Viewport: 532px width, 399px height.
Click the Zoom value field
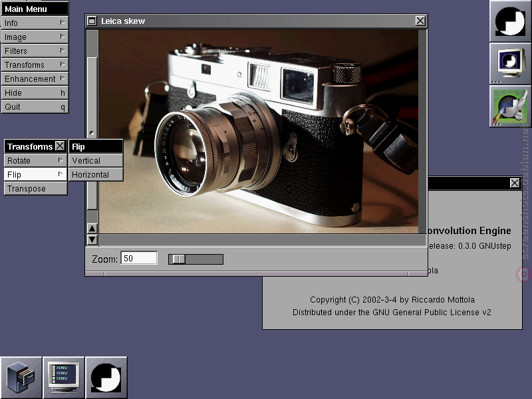(139, 258)
